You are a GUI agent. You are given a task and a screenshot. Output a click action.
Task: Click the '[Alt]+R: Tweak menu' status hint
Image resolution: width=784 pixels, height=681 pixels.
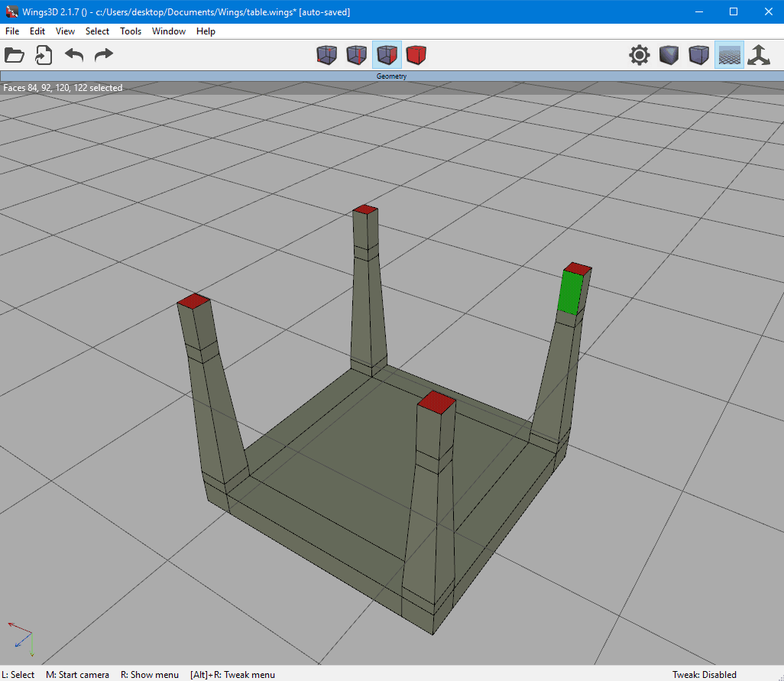point(232,674)
